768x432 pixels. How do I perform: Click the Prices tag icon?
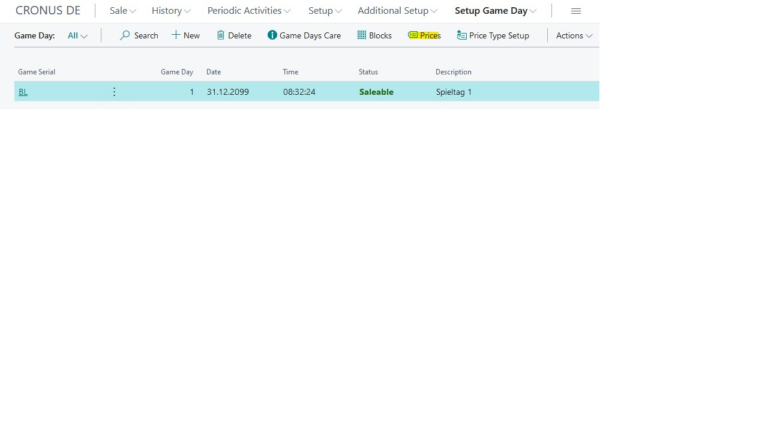tap(413, 35)
